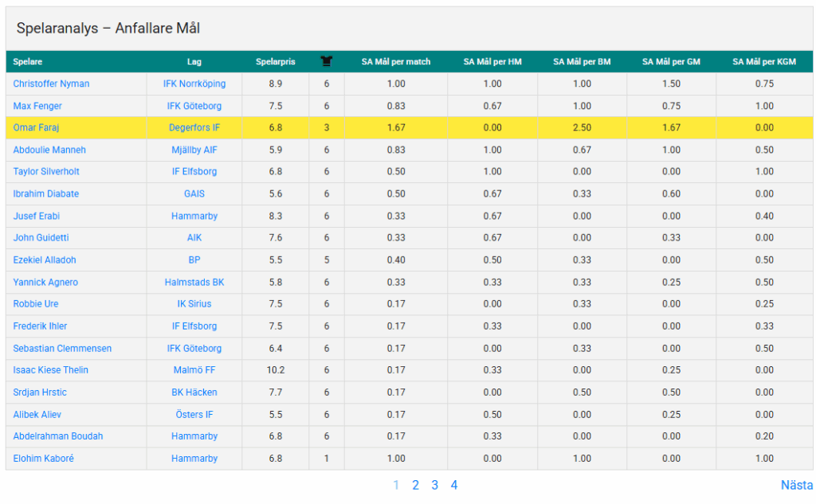The image size is (816, 504).
Task: Open BP team link
Action: coord(194,260)
